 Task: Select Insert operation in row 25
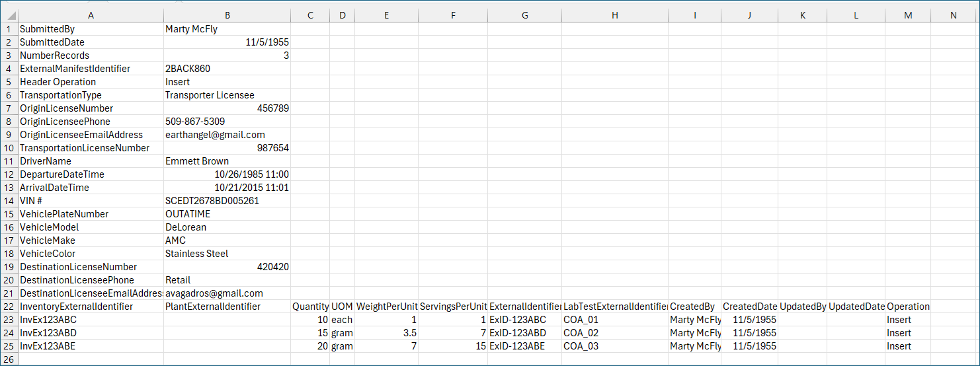[x=908, y=346]
